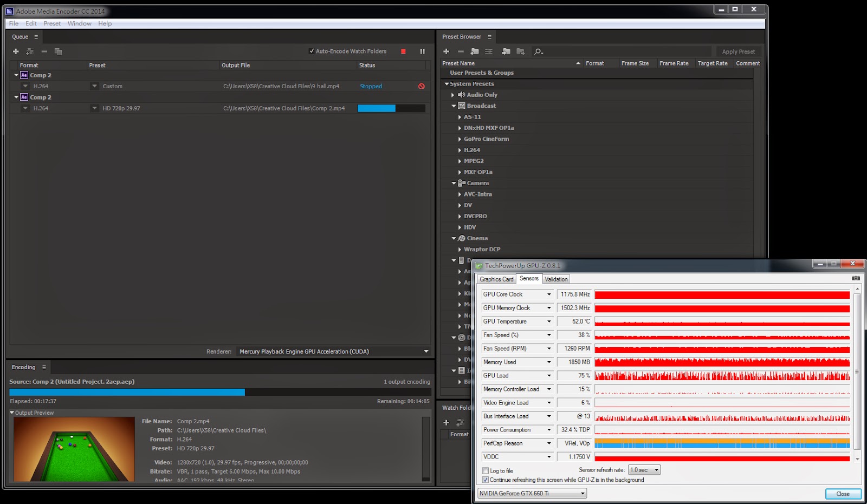Click the Ae icon of the first Comp 2
The width and height of the screenshot is (867, 504).
24,75
